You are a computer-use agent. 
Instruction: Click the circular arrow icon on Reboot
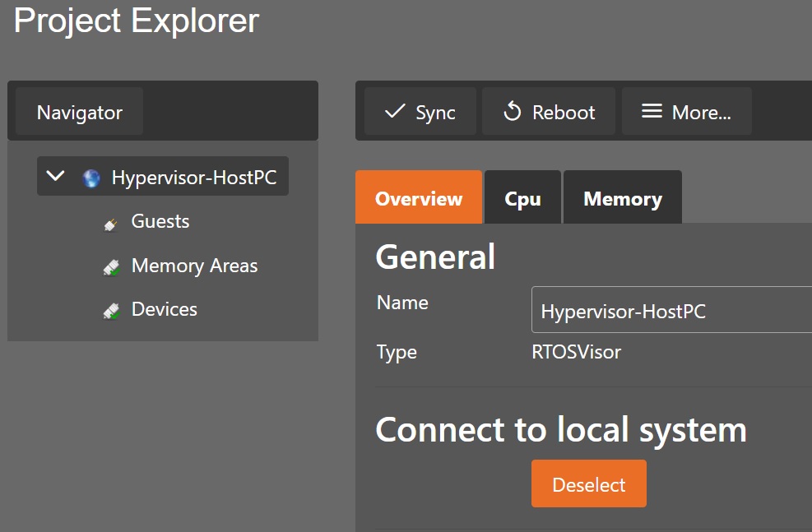click(512, 111)
